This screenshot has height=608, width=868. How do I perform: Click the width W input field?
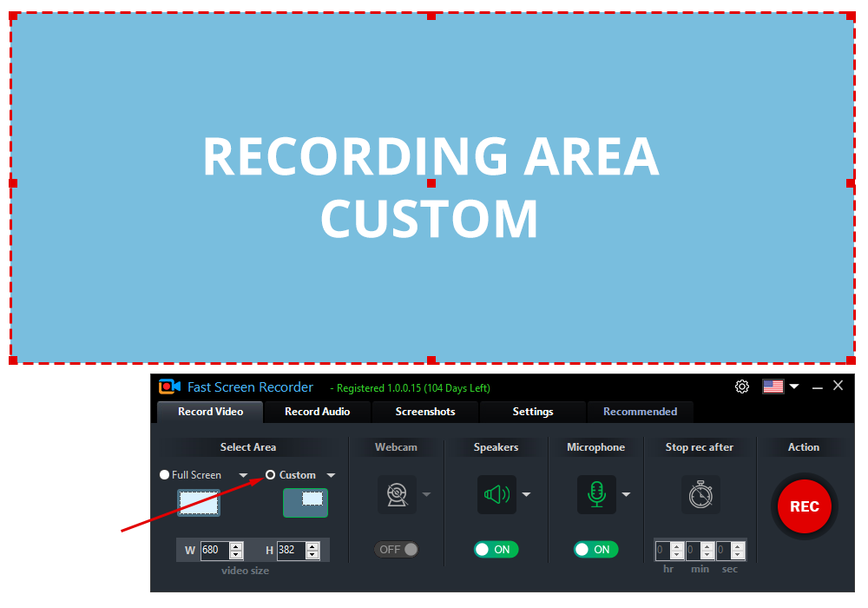pos(215,550)
